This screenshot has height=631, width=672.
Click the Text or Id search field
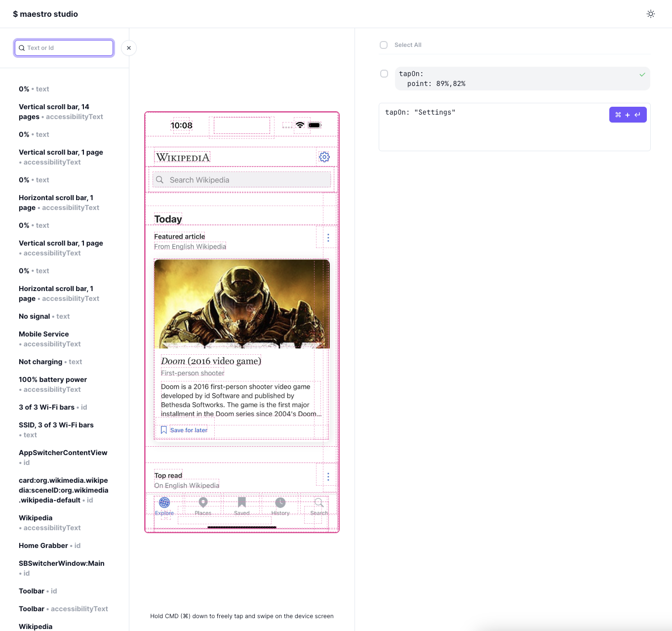64,48
